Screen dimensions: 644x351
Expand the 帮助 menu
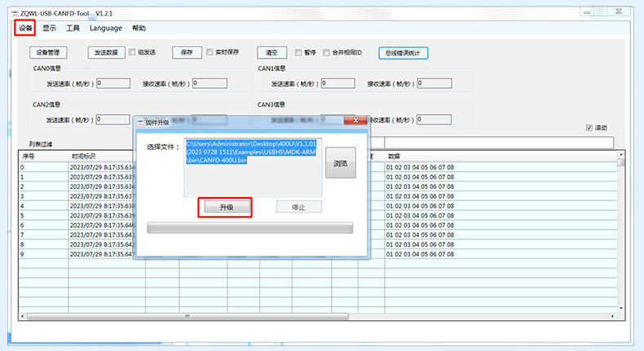[139, 29]
